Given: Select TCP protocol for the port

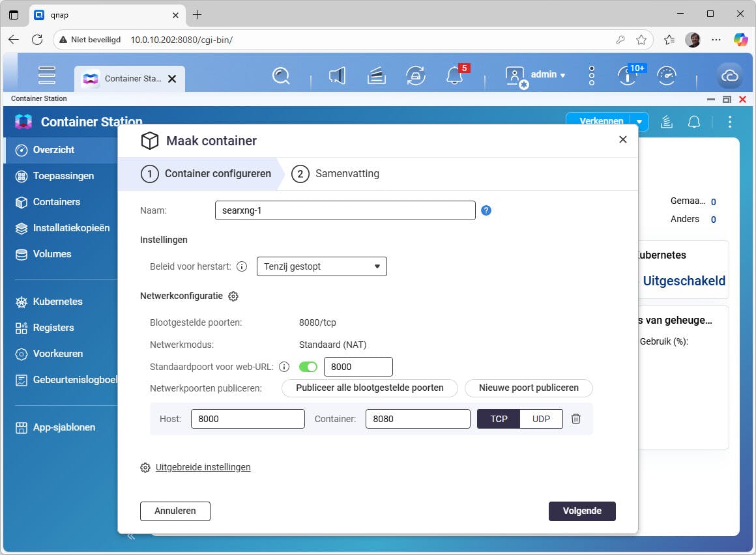Looking at the screenshot, I should point(499,419).
